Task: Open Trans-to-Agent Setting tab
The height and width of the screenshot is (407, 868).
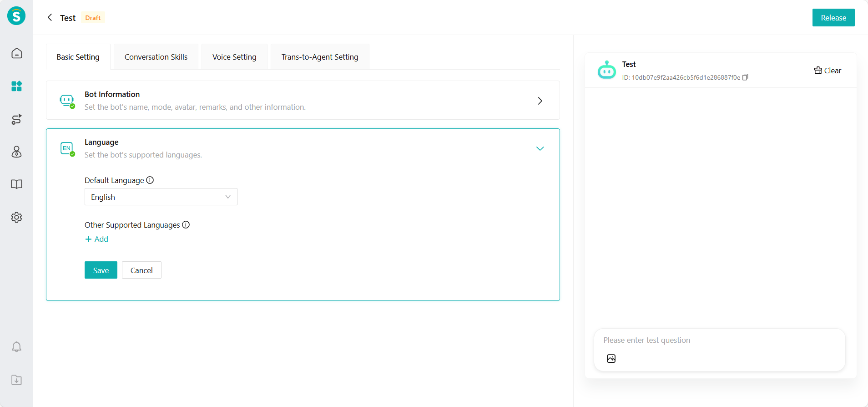Action: (x=319, y=57)
